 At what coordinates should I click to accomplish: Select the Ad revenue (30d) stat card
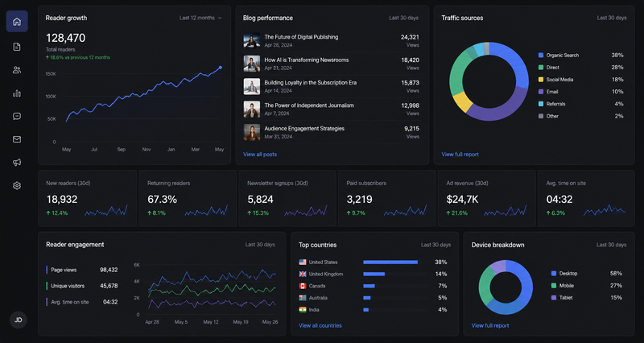(487, 198)
